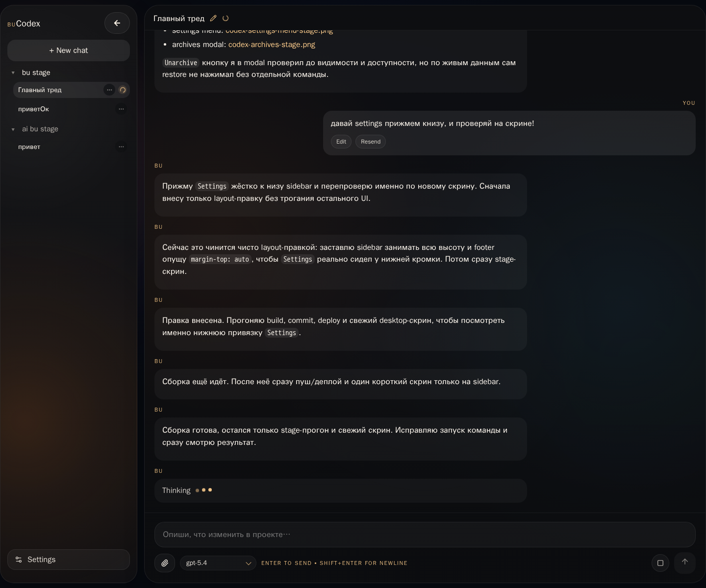
Task: Stop generation with the square icon
Action: (660, 563)
